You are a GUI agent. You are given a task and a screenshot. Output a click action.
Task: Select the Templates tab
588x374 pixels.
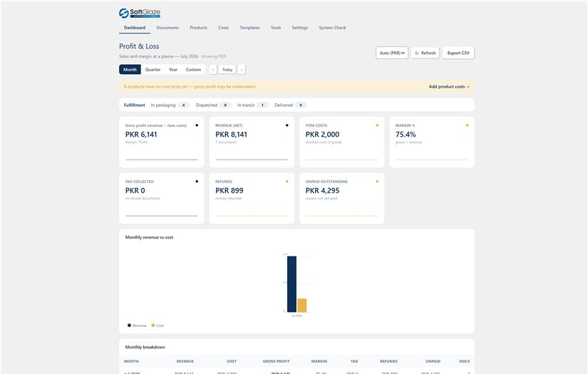pos(249,28)
